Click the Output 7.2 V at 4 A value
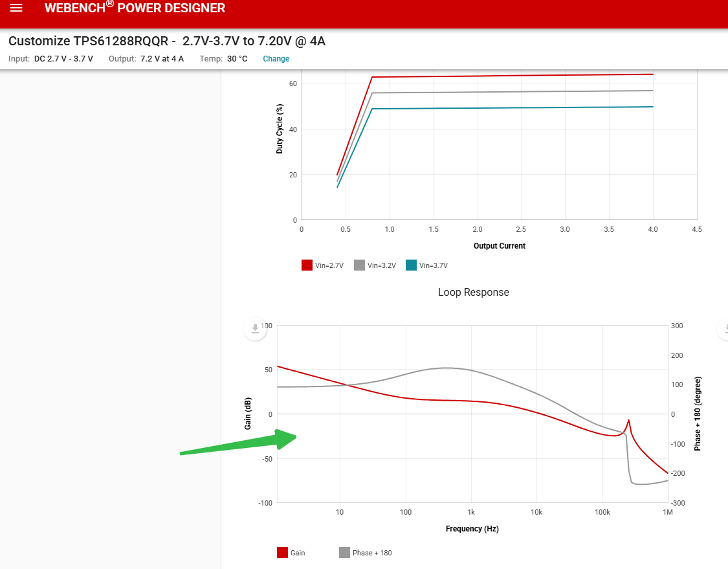The height and width of the screenshot is (569, 728). coord(162,58)
